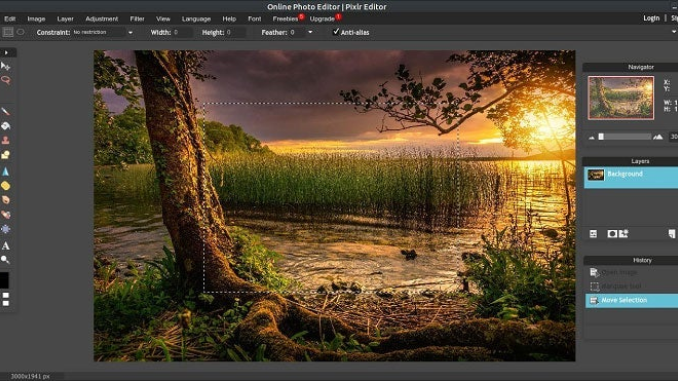Viewport: 678px width, 381px height.
Task: Select the Burn tool
Action: click(x=6, y=200)
